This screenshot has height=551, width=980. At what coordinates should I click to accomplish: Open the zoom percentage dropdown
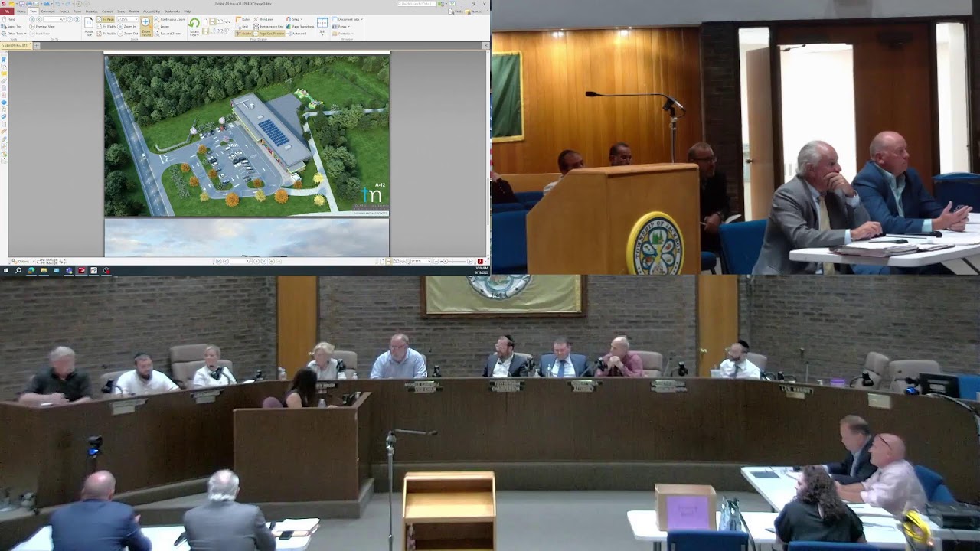pyautogui.click(x=136, y=19)
